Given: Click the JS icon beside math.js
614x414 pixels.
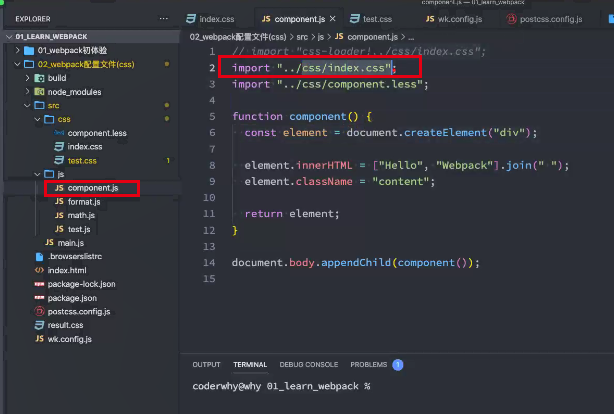Looking at the screenshot, I should click(x=59, y=215).
